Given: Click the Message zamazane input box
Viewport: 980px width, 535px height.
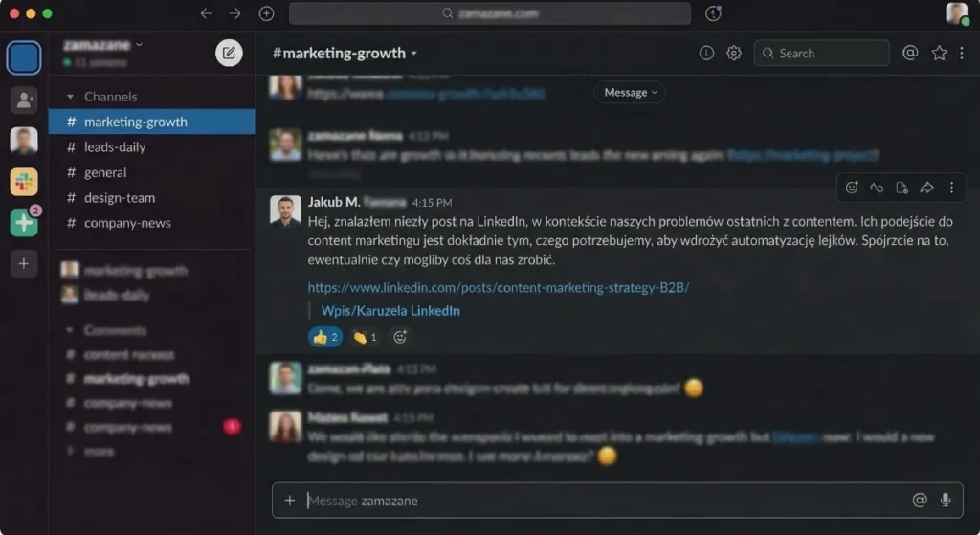Looking at the screenshot, I should point(617,500).
